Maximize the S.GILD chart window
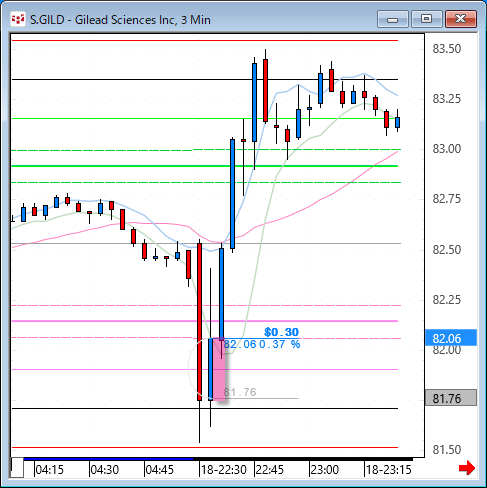This screenshot has width=487, height=488. point(426,19)
